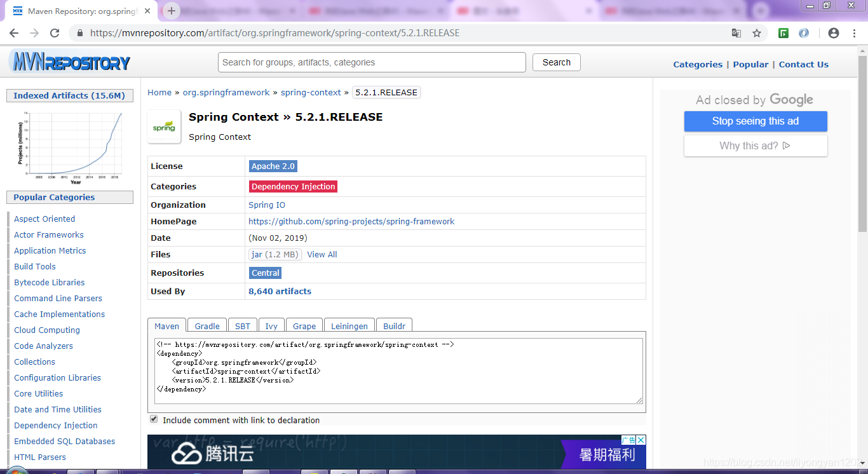868x474 pixels.
Task: Open Core Utilities category
Action: pyautogui.click(x=39, y=393)
